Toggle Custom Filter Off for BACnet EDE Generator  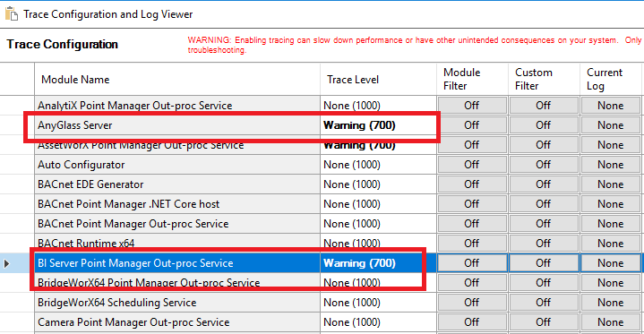[544, 184]
